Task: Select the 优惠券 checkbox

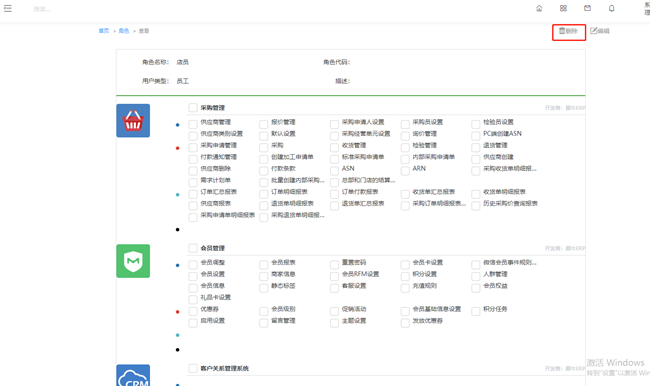Action: coord(193,311)
